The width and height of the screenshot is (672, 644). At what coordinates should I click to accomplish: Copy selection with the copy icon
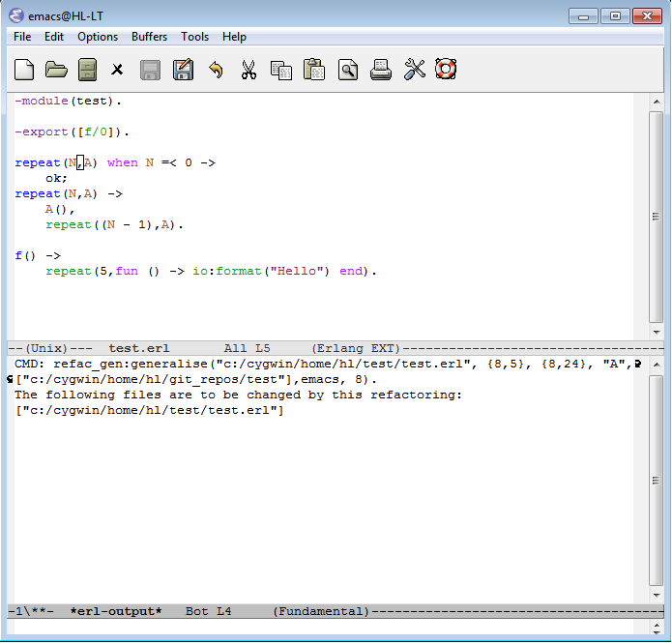coord(281,70)
